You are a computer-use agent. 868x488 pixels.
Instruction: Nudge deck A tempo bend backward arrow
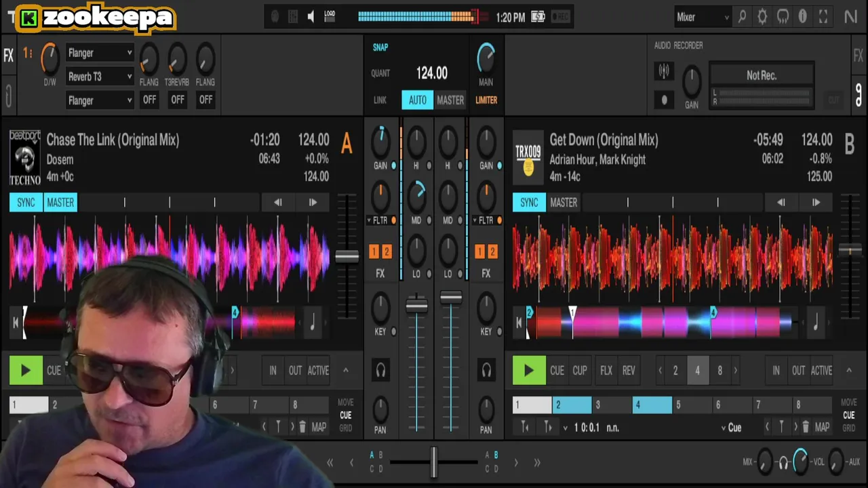tap(277, 203)
